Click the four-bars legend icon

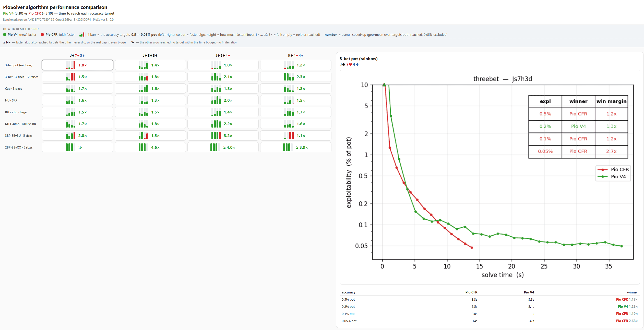pos(82,35)
